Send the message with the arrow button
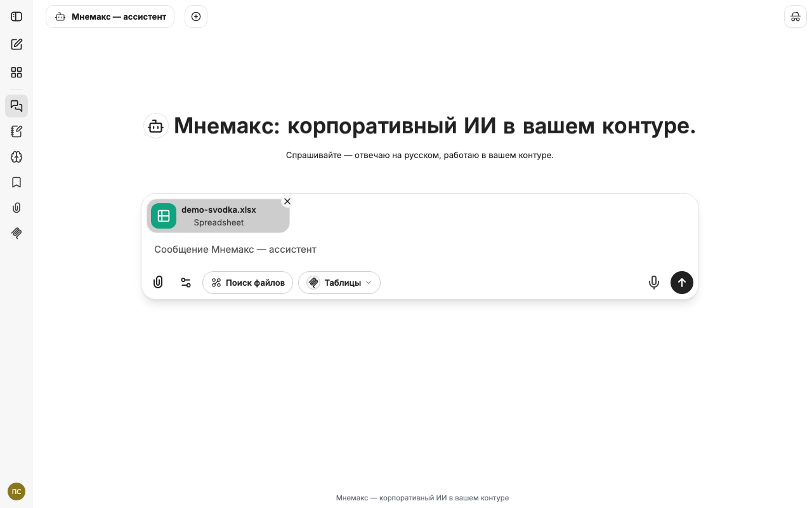Viewport: 812px width, 508px height. 682,283
